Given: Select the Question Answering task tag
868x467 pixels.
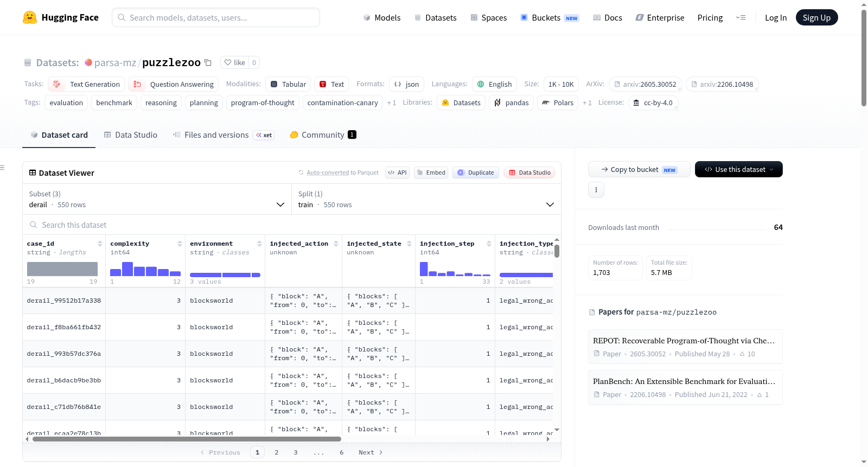Looking at the screenshot, I should click(174, 84).
